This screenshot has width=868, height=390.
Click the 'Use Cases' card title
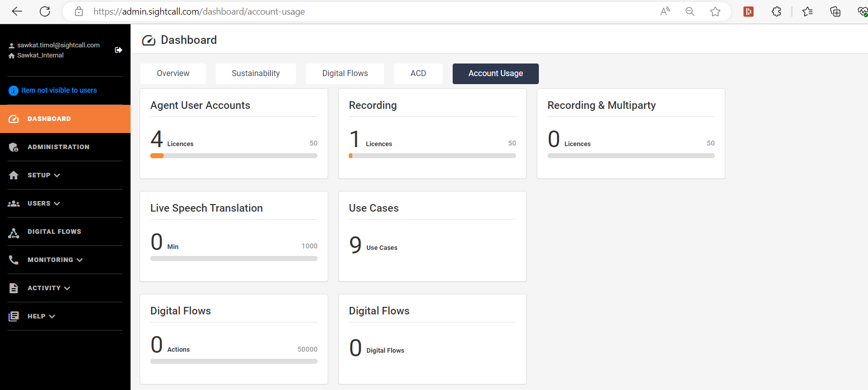[374, 208]
